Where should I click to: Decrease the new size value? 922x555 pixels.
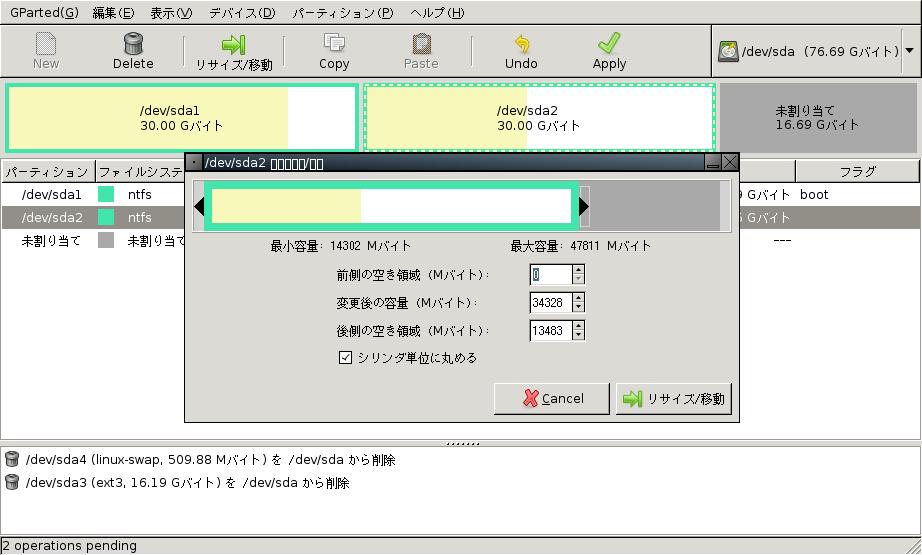click(579, 307)
